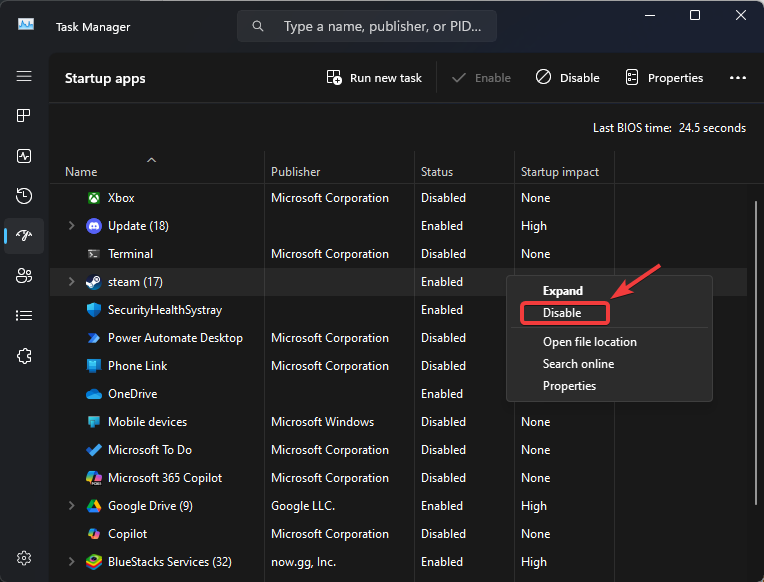Click the Copilot row name
The width and height of the screenshot is (764, 582).
point(127,534)
